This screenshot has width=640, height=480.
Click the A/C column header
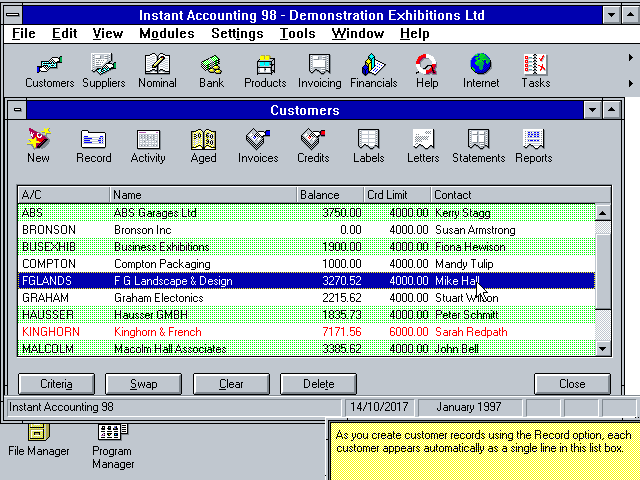[x=64, y=195]
